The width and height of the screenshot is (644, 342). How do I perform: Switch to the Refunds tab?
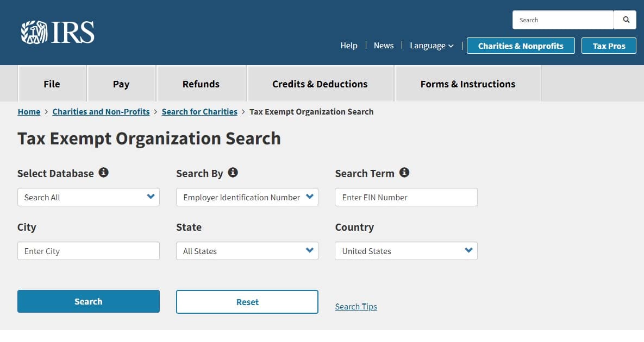pos(201,84)
